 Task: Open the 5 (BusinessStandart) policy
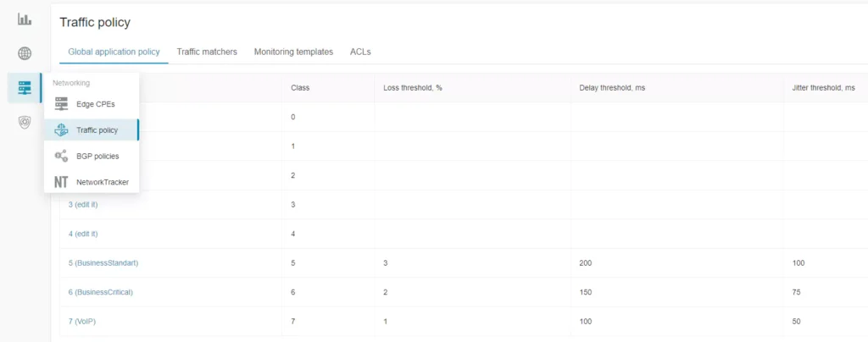(x=103, y=262)
